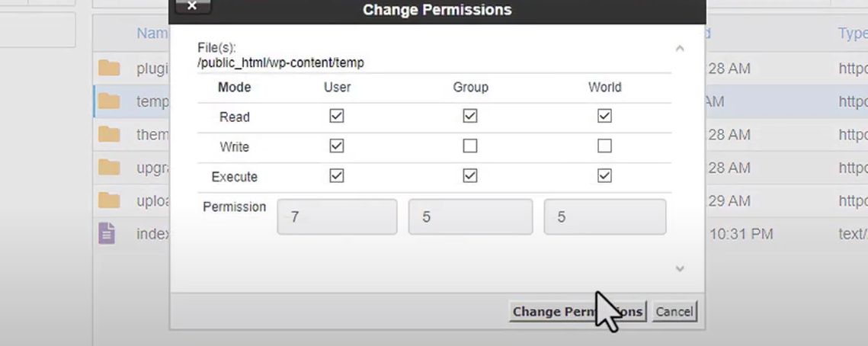Enable Group Write permission checkbox
This screenshot has height=346, width=868.
point(470,146)
